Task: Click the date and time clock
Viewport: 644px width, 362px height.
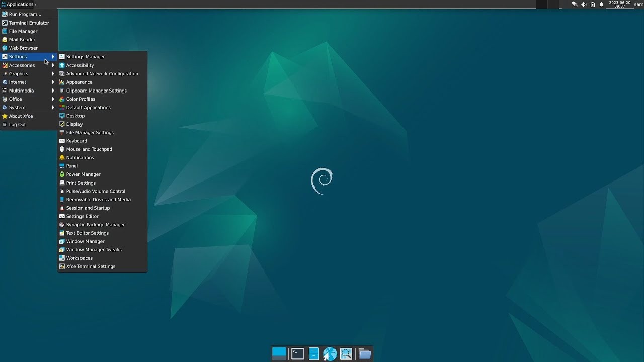Action: point(619,4)
